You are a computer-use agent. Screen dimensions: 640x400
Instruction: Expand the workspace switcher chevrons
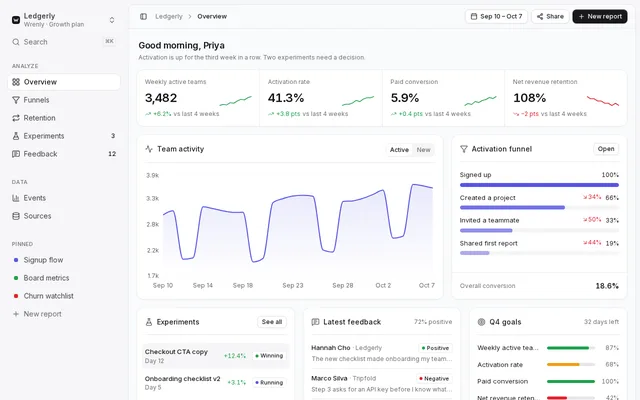[x=112, y=20]
